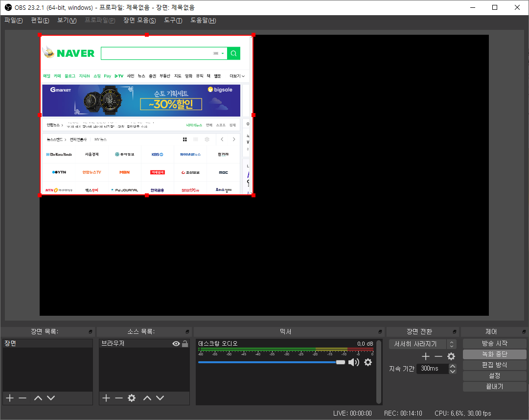
Task: Remove the selected source with minus icon
Action: (118, 398)
